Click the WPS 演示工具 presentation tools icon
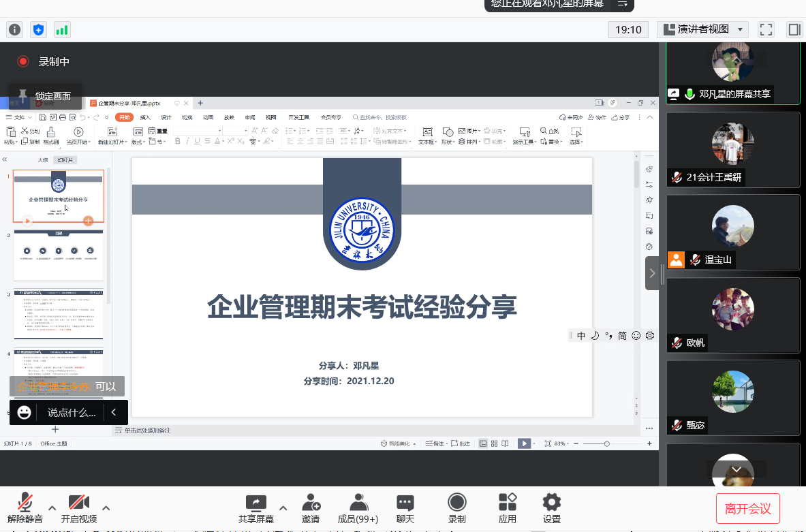 click(525, 132)
